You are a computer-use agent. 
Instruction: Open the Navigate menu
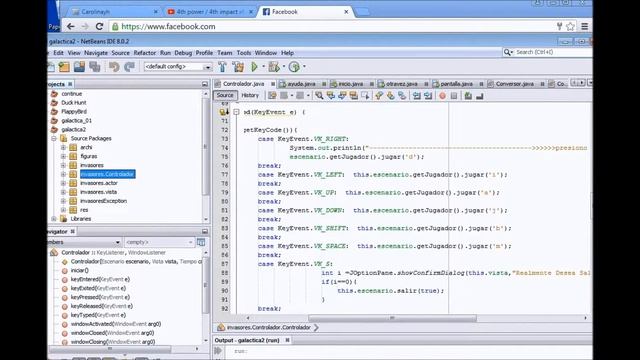click(96, 53)
